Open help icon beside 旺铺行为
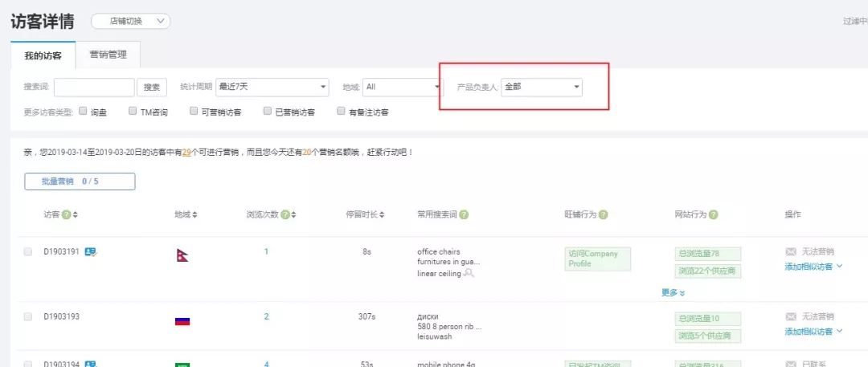The image size is (868, 367). click(603, 214)
